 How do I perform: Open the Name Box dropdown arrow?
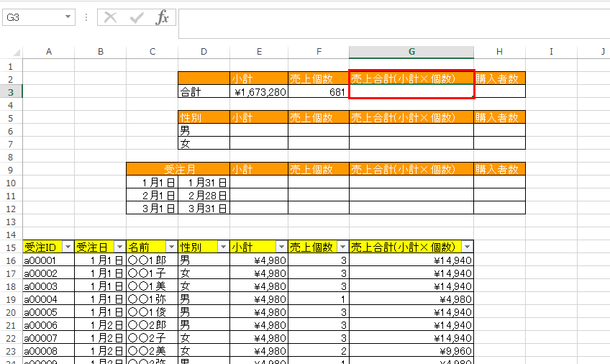click(68, 17)
